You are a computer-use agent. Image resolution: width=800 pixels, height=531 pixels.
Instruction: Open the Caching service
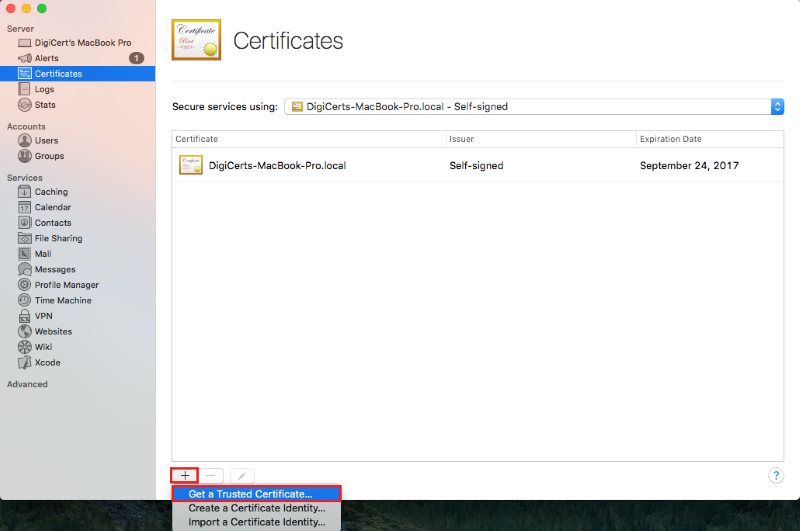pos(51,192)
